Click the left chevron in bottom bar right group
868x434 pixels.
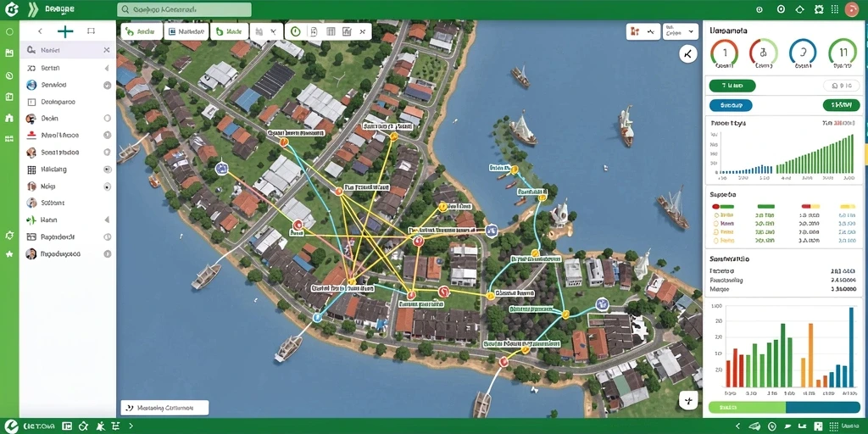[x=738, y=426]
